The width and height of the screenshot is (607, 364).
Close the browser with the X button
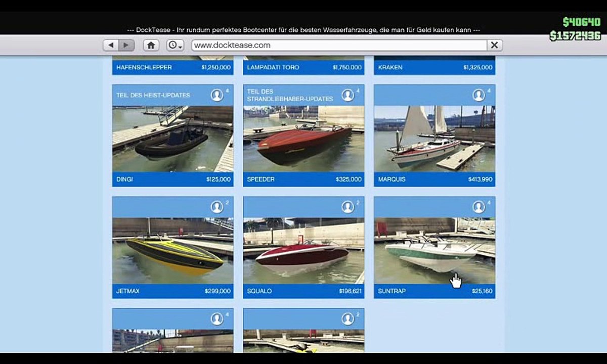click(x=495, y=45)
